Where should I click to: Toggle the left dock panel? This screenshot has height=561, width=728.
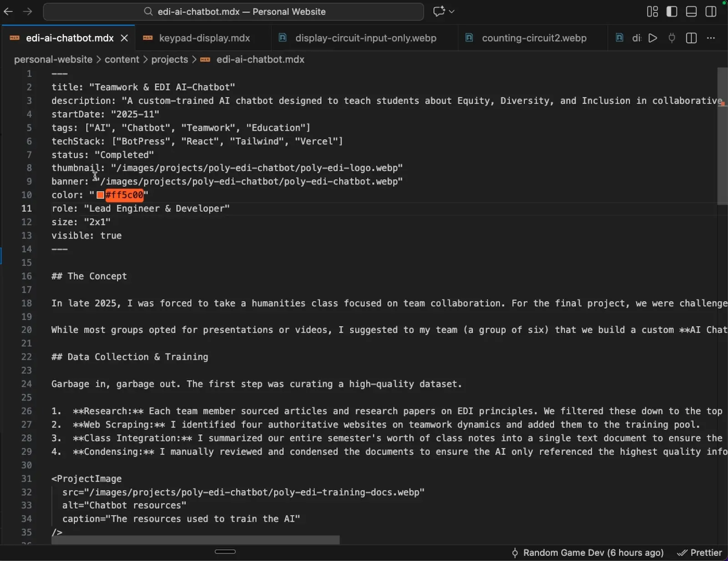click(672, 11)
